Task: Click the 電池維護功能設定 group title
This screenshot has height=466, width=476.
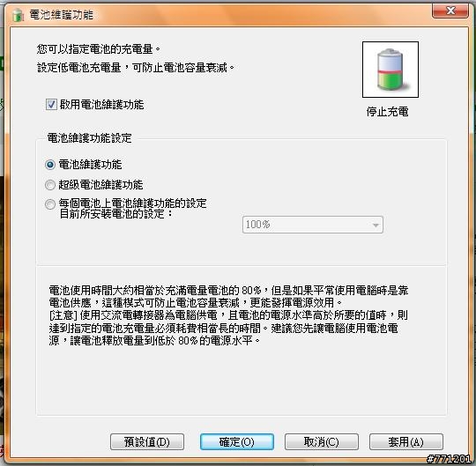Action: [x=89, y=138]
